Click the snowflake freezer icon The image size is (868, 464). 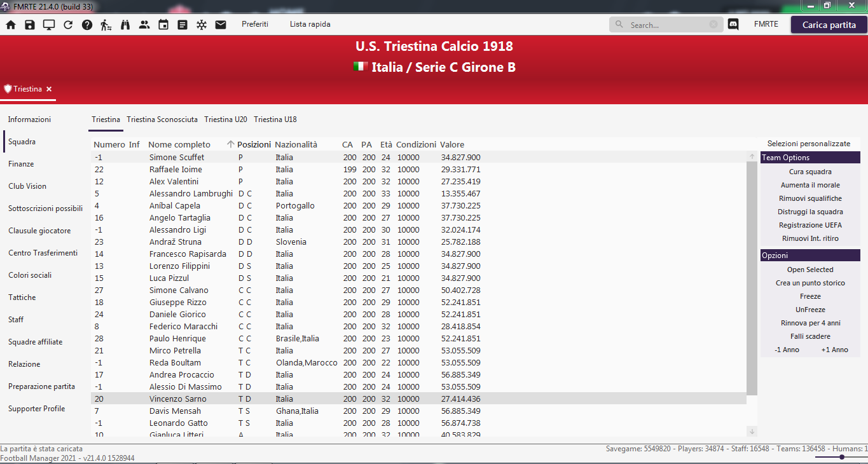(x=202, y=25)
